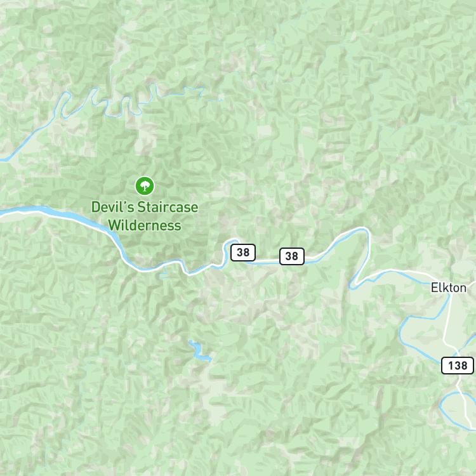
Task: Click the thin stream diverging from the road near Elkton
Action: tap(407, 276)
